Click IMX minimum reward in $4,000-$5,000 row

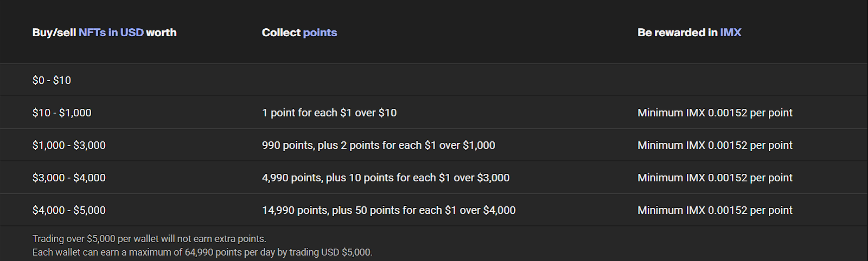tap(714, 210)
